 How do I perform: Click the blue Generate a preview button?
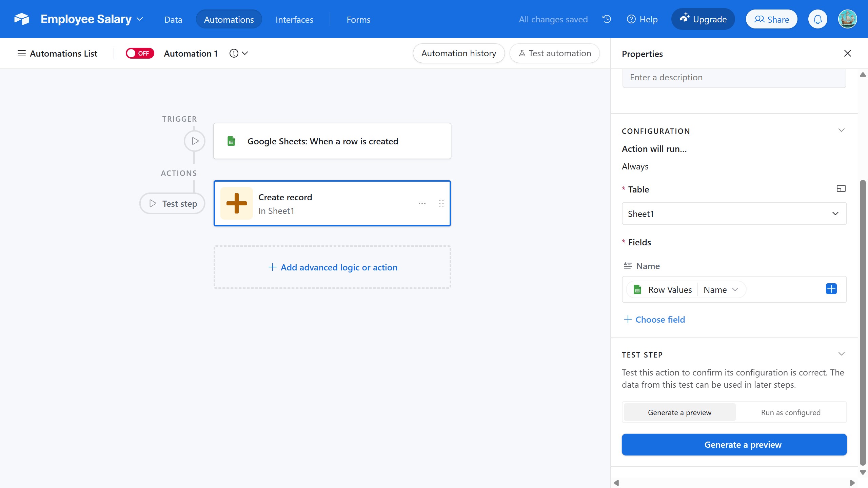[734, 445]
